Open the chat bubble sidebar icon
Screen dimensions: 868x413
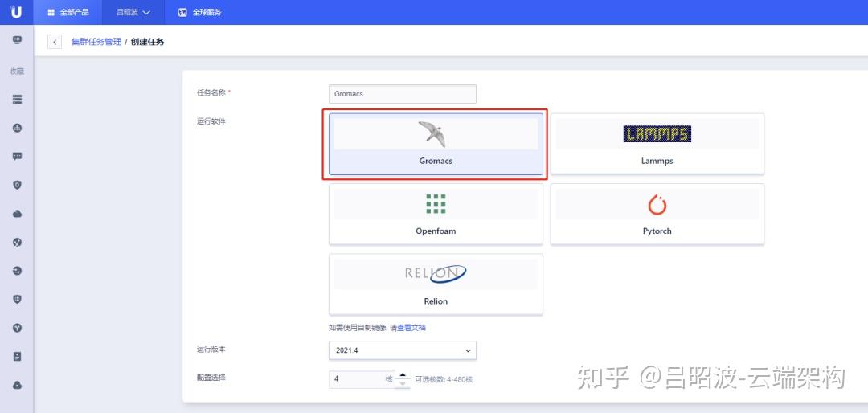click(x=17, y=157)
